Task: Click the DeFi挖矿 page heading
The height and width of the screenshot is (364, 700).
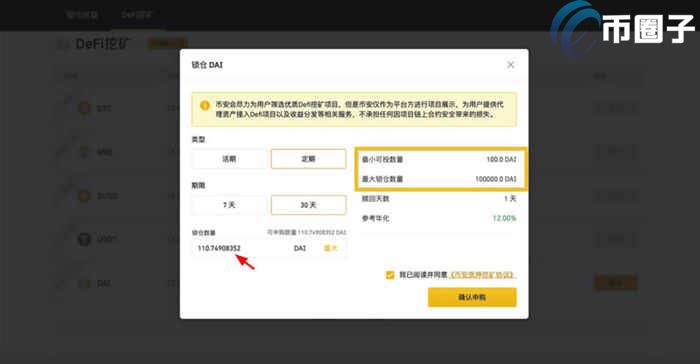Action: tap(102, 44)
